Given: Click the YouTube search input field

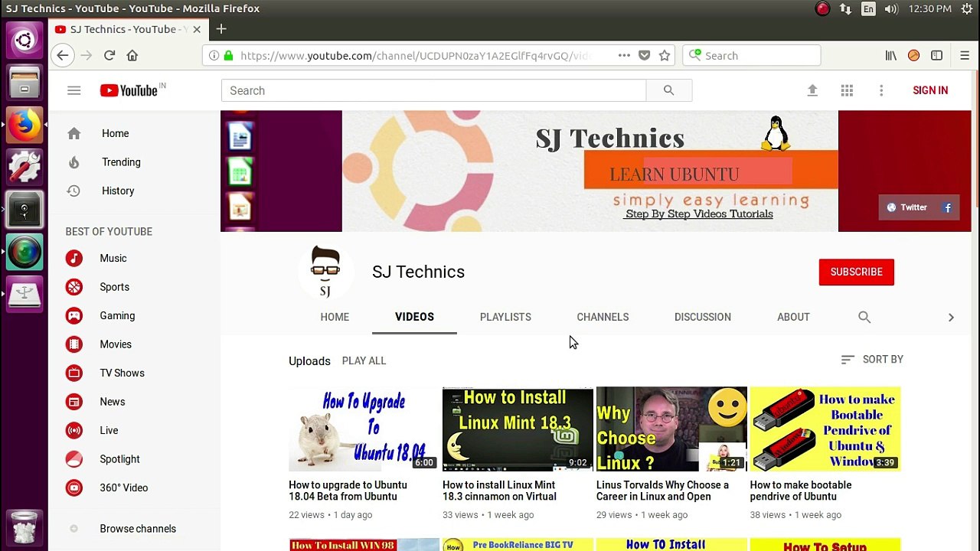Looking at the screenshot, I should tap(433, 90).
